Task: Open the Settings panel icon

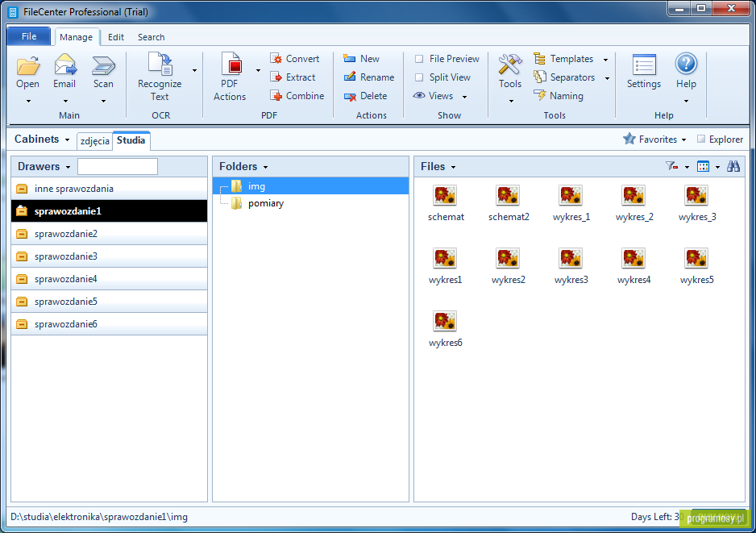Action: point(644,65)
